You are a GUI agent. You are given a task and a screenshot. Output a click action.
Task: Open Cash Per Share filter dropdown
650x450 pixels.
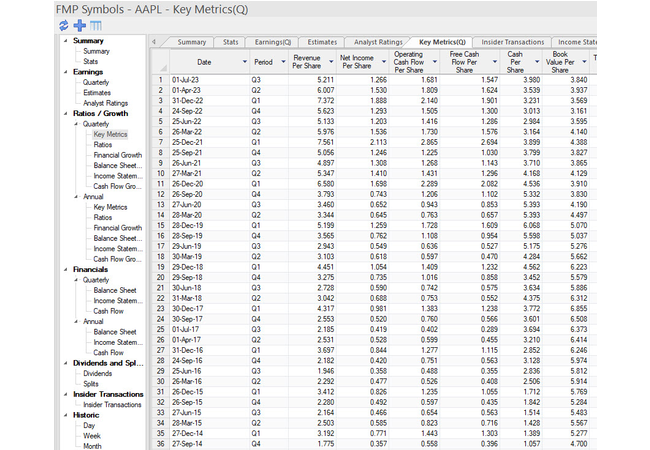(x=537, y=62)
